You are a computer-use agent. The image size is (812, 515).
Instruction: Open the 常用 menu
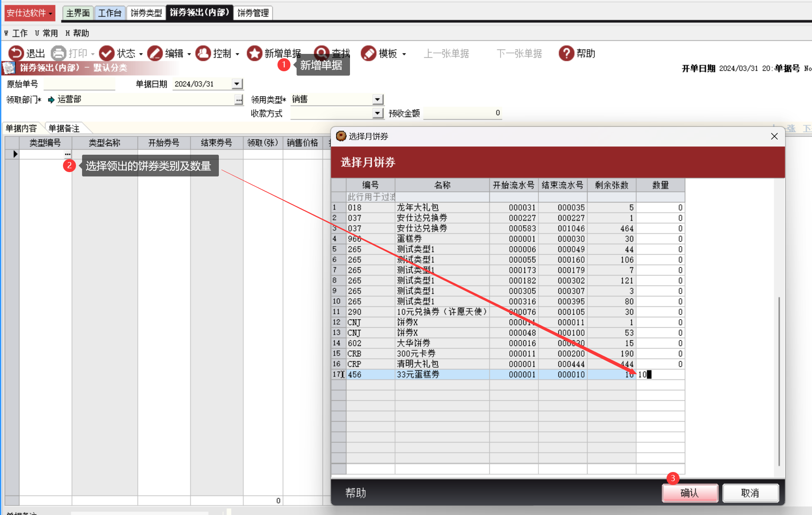click(46, 33)
